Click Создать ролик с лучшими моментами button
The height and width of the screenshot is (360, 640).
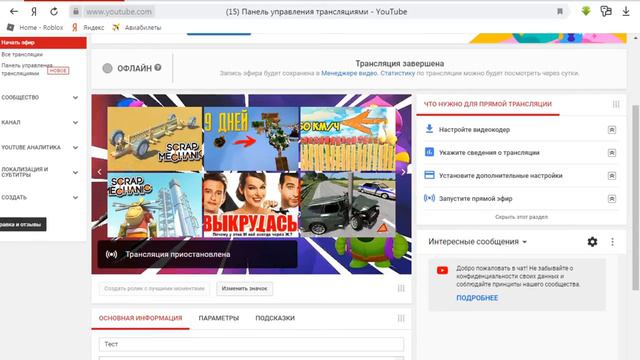click(x=154, y=289)
